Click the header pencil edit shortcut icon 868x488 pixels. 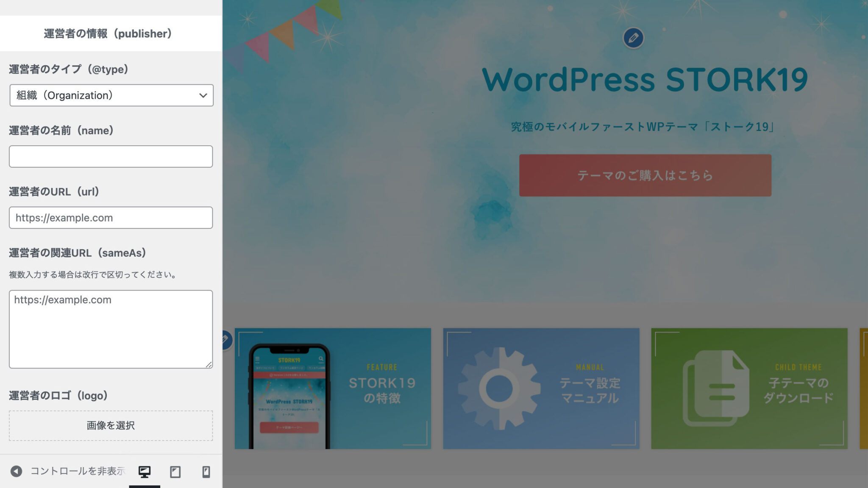pyautogui.click(x=633, y=38)
